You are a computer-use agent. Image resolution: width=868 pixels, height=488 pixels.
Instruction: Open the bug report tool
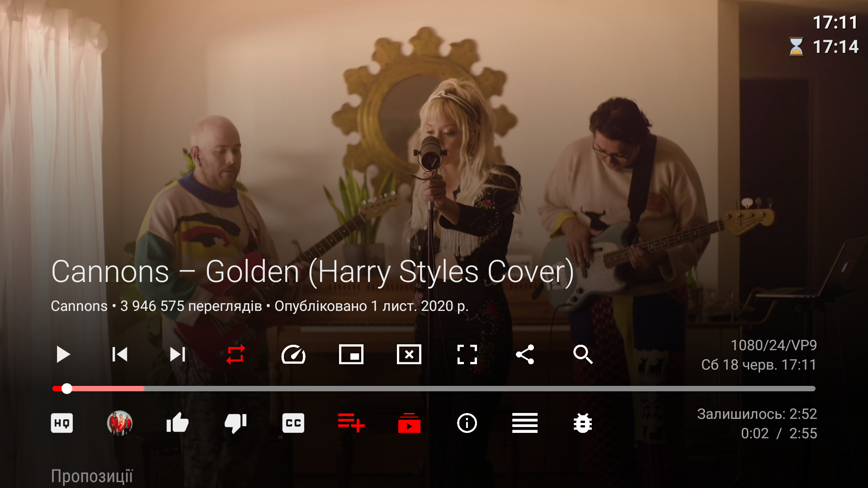tap(583, 423)
